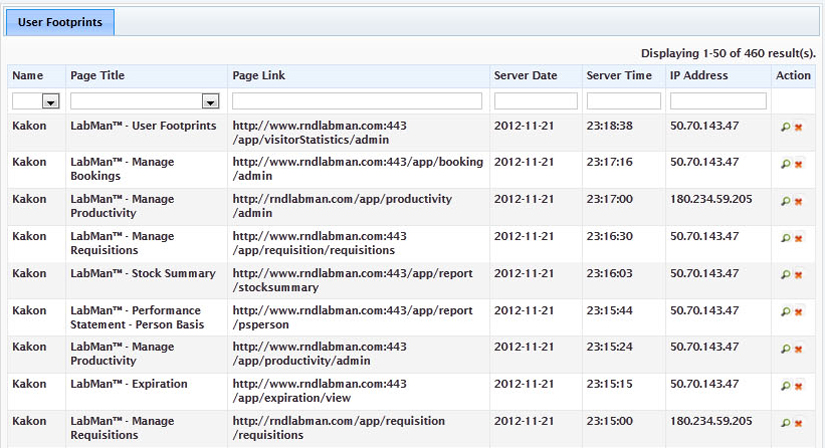Focus the Server Date filter box
825x448 pixels.
click(x=535, y=101)
